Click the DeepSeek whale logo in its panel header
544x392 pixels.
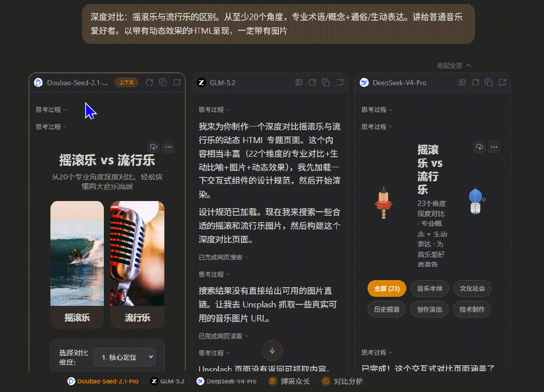coord(364,83)
